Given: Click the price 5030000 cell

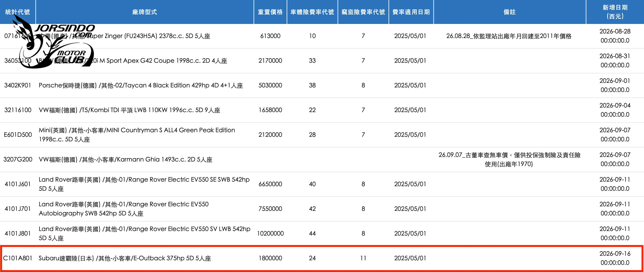Looking at the screenshot, I should pos(270,85).
